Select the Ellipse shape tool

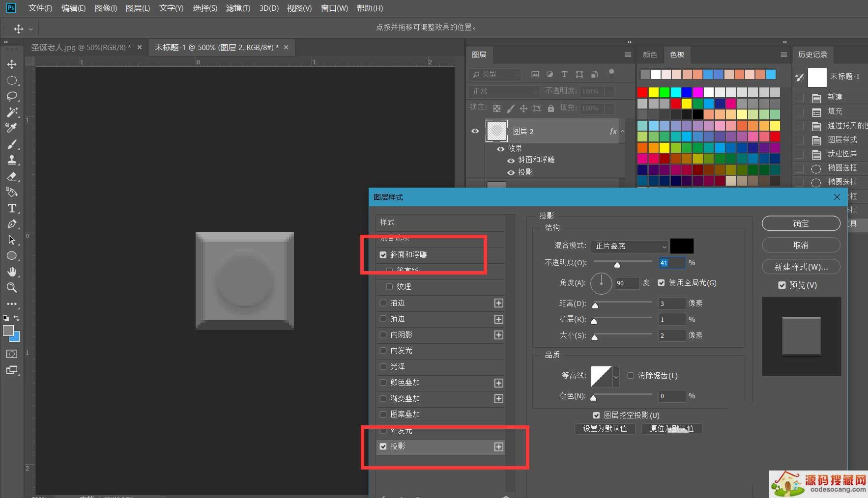12,256
